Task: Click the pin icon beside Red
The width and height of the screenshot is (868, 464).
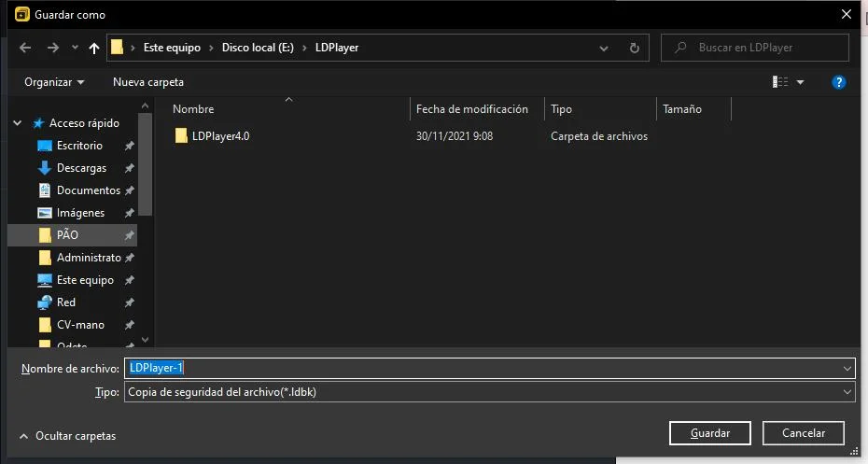Action: pos(129,302)
